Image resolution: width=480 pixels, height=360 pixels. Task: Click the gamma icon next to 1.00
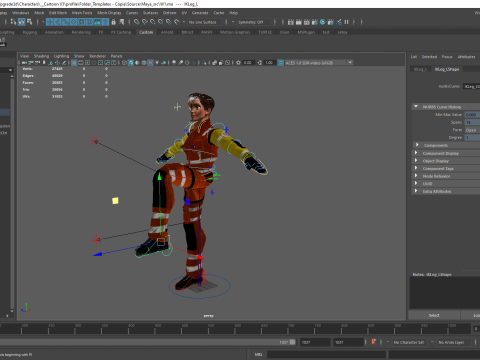[x=260, y=63]
